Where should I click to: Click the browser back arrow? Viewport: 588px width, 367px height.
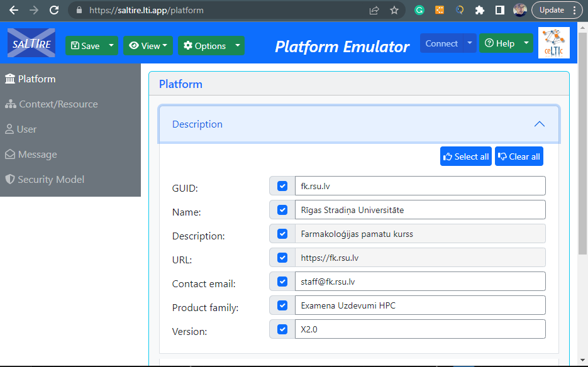[x=14, y=10]
